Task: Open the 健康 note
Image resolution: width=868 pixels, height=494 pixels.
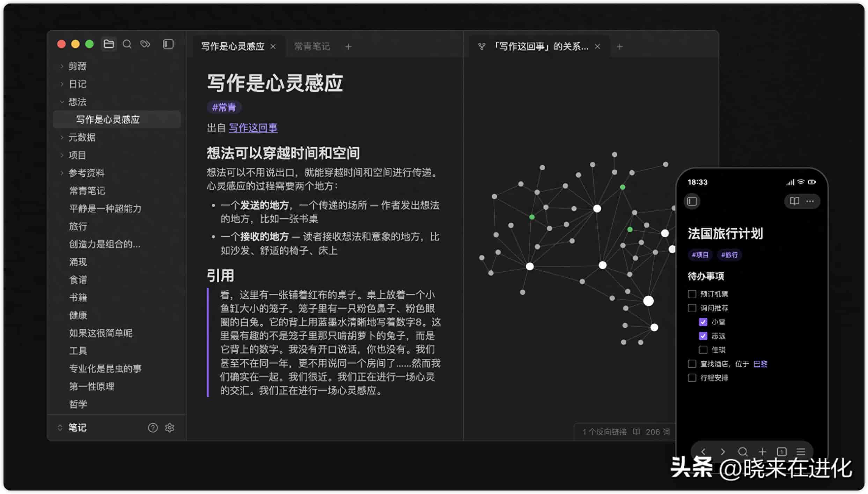Action: pos(78,315)
